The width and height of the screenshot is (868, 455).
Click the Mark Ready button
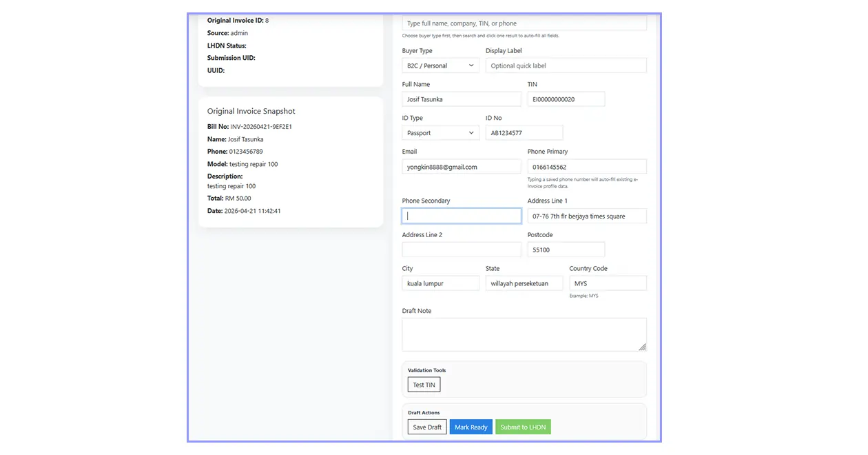pyautogui.click(x=471, y=427)
